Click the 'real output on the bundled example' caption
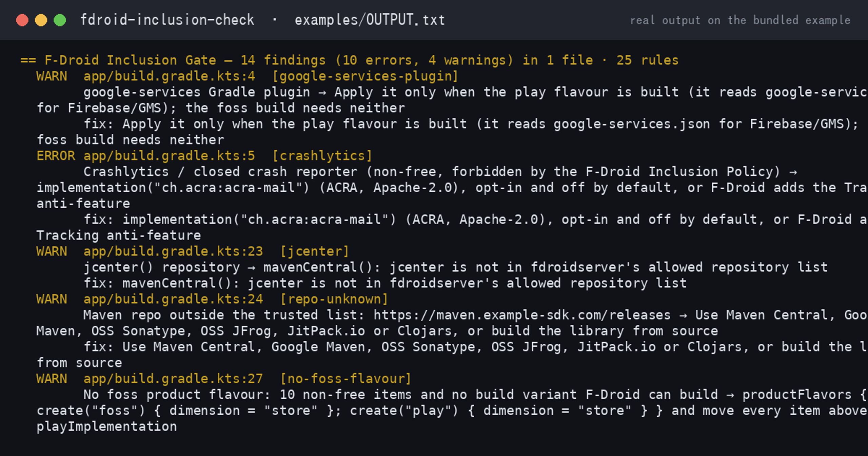 [740, 20]
